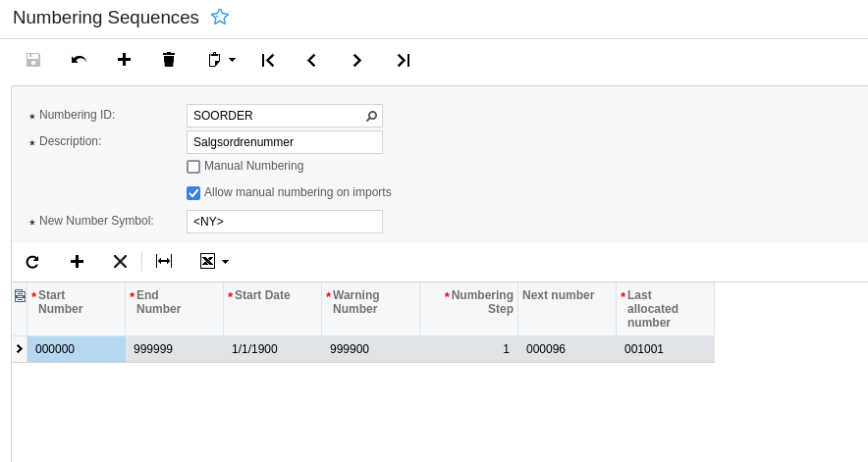Delete the selected grid row
This screenshot has height=462, width=868.
click(120, 261)
